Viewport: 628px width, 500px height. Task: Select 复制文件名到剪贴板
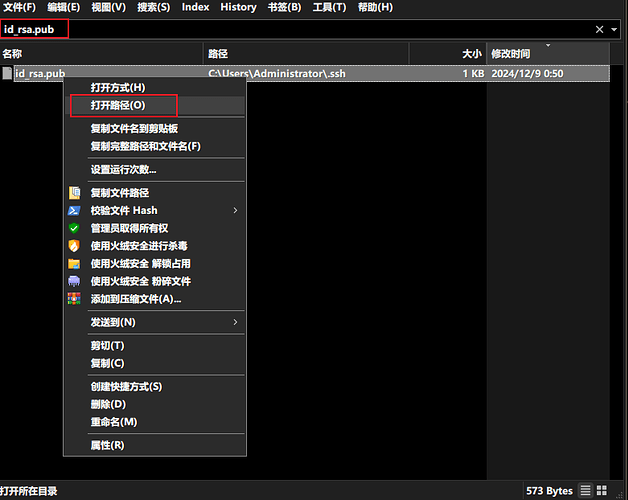(155, 129)
